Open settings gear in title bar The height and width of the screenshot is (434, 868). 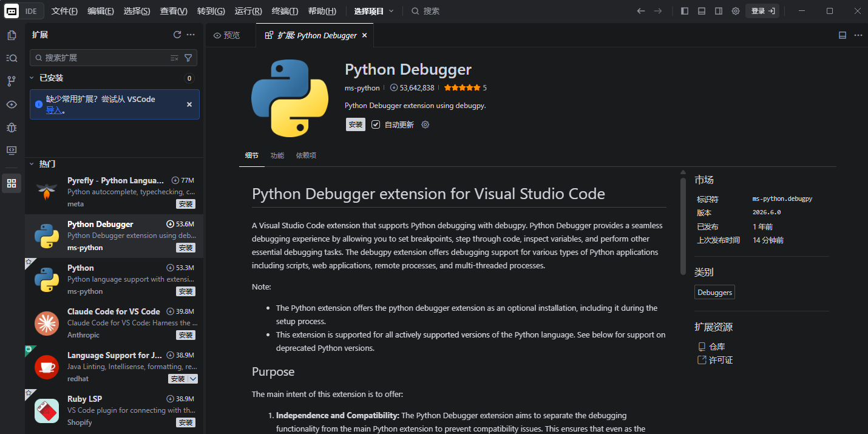(x=736, y=11)
